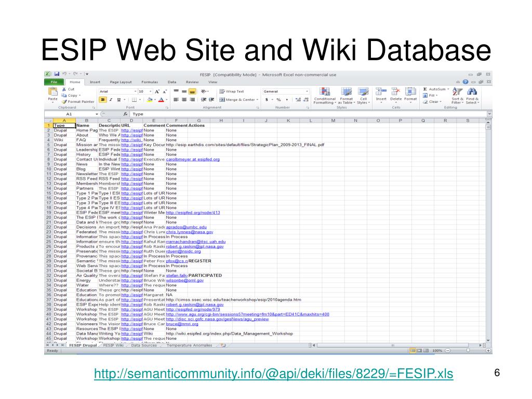Open the font size dropdown showing 10
This screenshot has height=399, width=532.
point(150,91)
